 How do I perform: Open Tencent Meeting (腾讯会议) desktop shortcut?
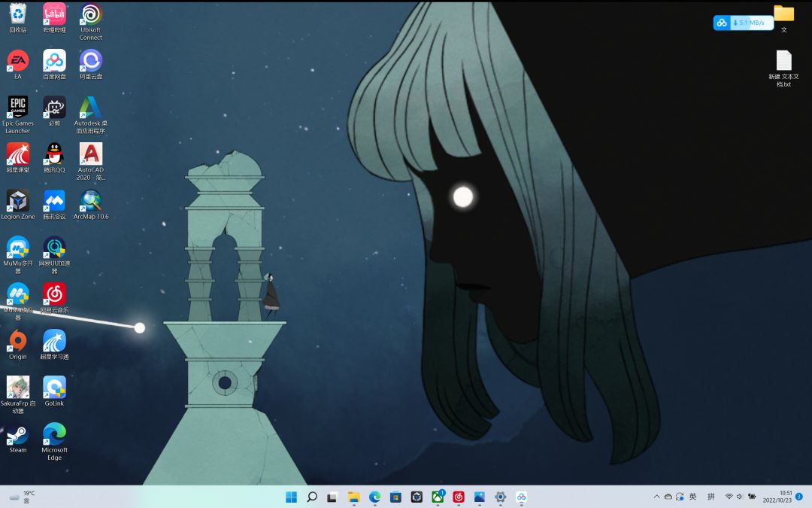54,205
